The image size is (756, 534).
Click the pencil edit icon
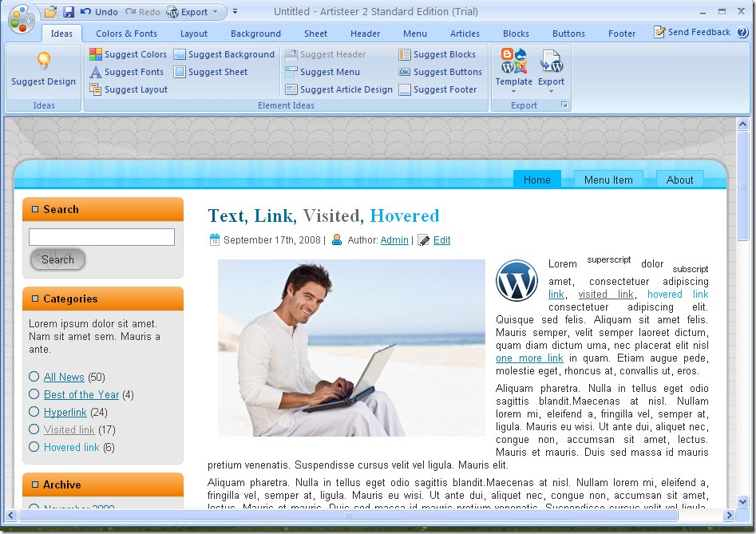click(x=423, y=240)
